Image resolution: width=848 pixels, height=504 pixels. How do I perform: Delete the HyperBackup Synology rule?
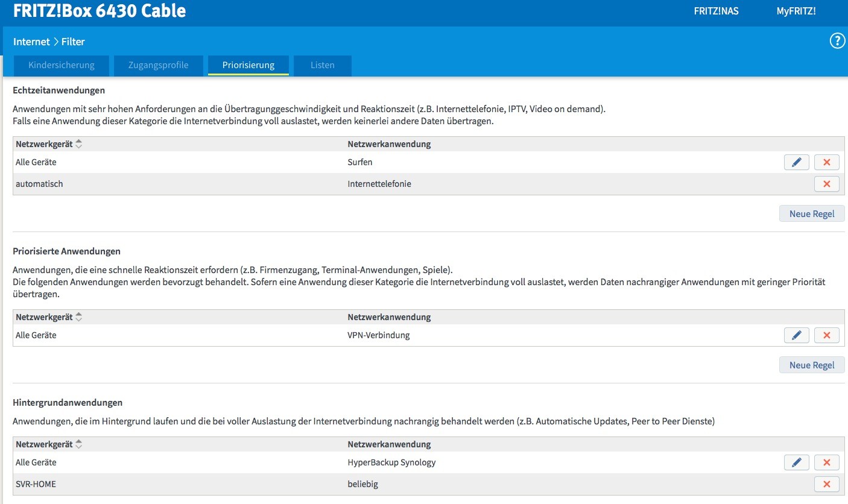pos(826,462)
